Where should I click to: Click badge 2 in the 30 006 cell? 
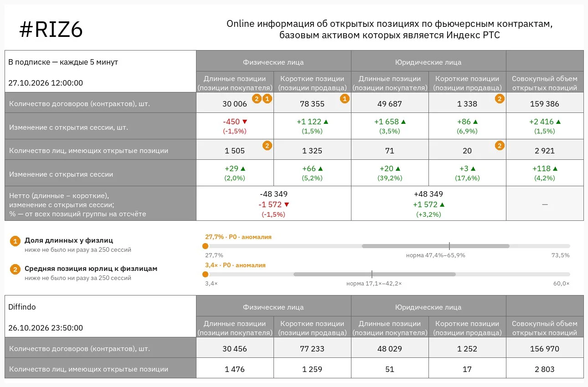coord(257,98)
